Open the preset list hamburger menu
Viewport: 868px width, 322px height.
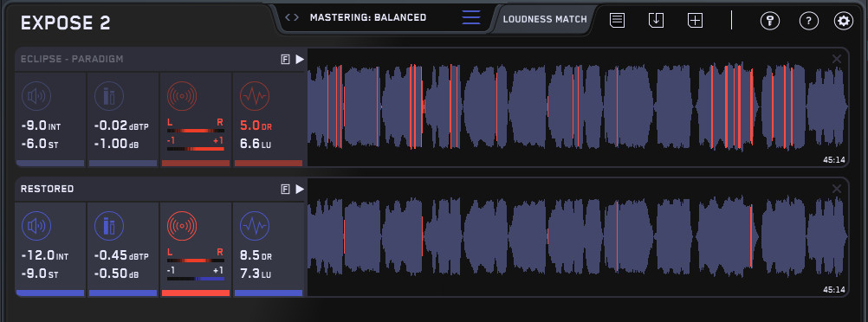[x=471, y=17]
